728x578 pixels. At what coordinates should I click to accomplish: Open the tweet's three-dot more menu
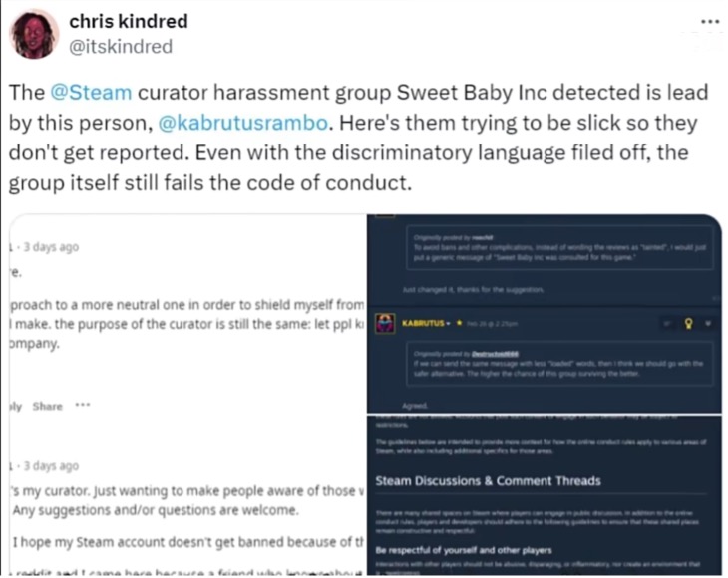pyautogui.click(x=709, y=22)
